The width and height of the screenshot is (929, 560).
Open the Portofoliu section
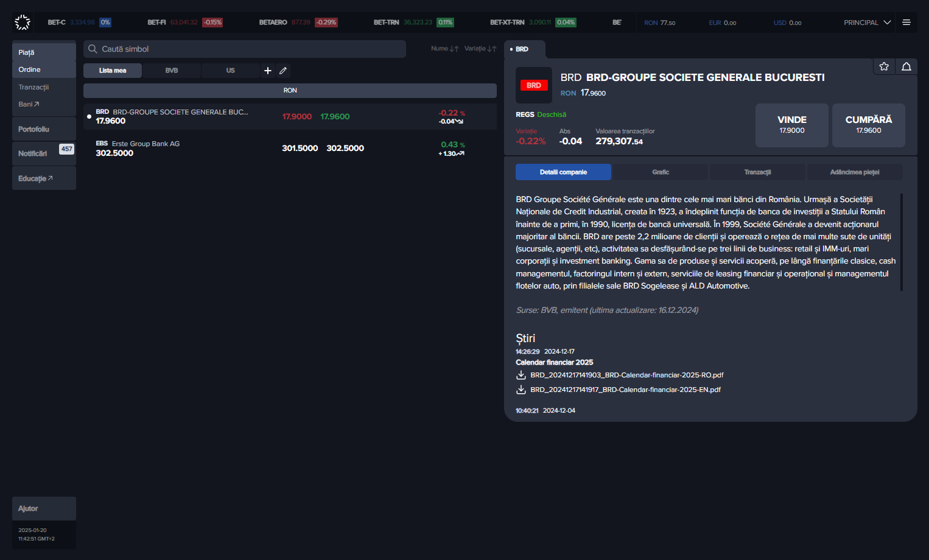(44, 129)
